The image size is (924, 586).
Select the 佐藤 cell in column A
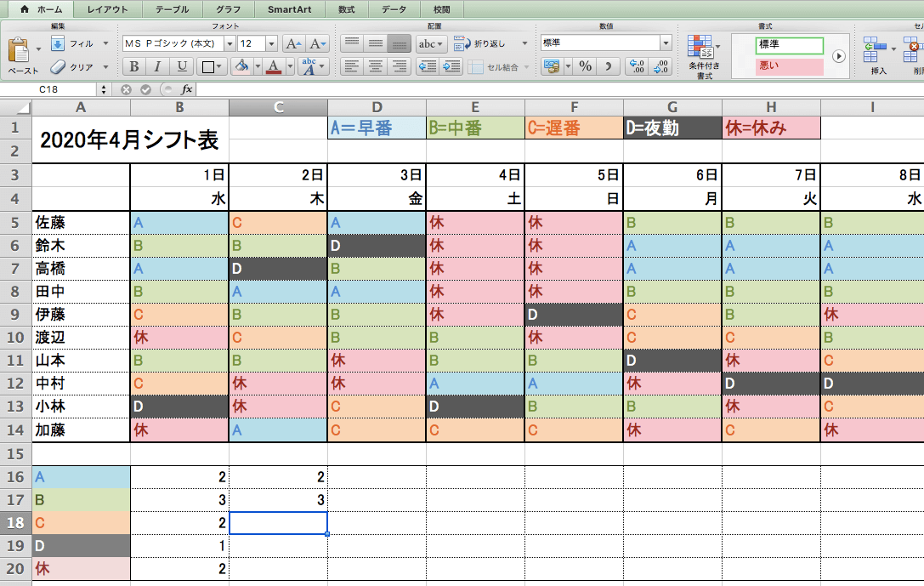coord(81,223)
